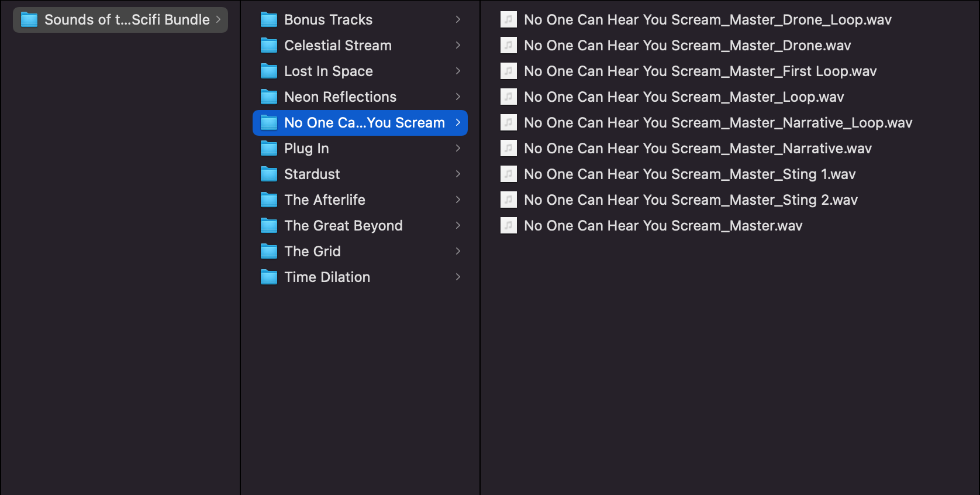This screenshot has height=495, width=980.
Task: Select the Master_Sting 2.wav file
Action: pos(691,200)
